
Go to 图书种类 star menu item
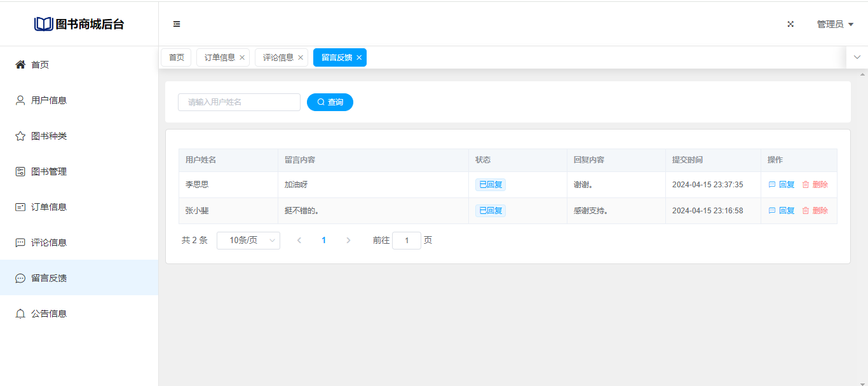(x=48, y=136)
